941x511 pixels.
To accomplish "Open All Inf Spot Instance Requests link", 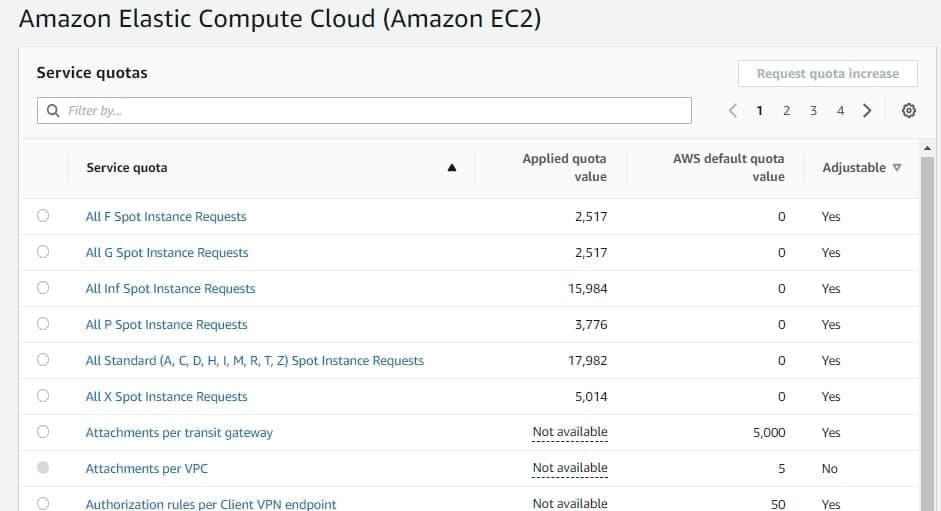I will pyautogui.click(x=170, y=289).
